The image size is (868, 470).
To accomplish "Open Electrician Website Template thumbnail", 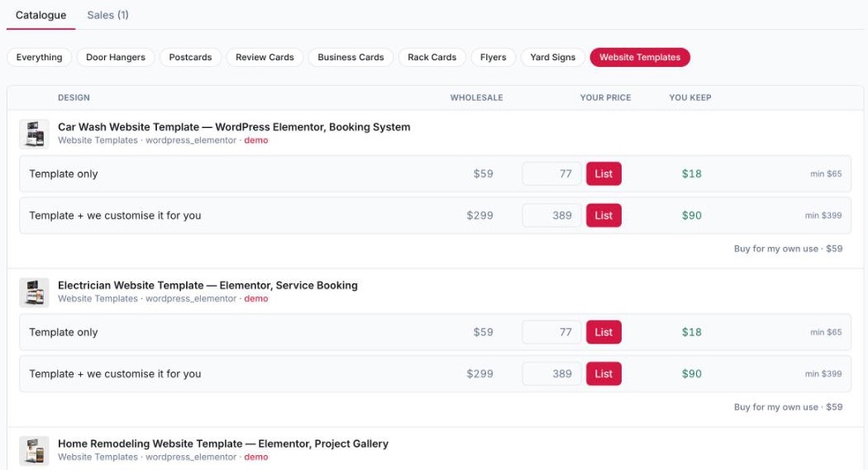I will tap(35, 292).
